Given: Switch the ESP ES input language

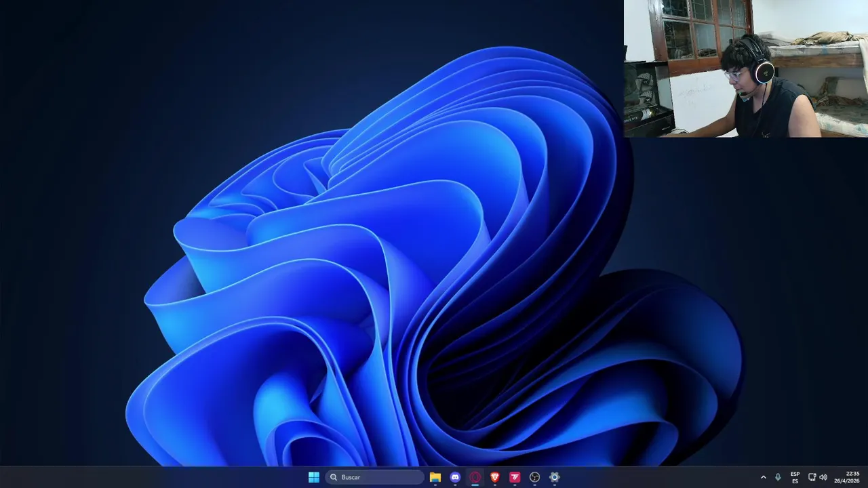Looking at the screenshot, I should point(795,477).
